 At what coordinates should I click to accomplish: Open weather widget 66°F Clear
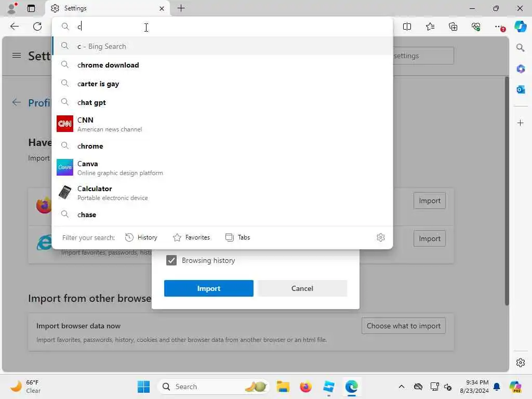[25, 387]
